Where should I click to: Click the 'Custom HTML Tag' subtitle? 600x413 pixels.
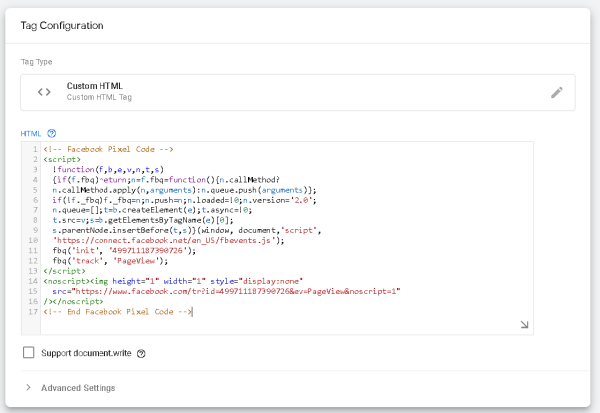tap(99, 97)
